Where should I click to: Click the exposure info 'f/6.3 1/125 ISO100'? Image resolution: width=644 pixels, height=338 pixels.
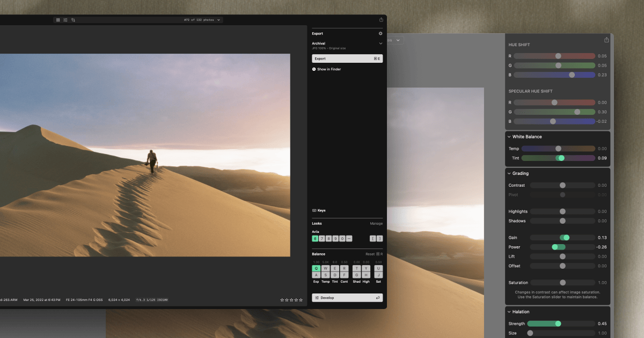point(152,300)
